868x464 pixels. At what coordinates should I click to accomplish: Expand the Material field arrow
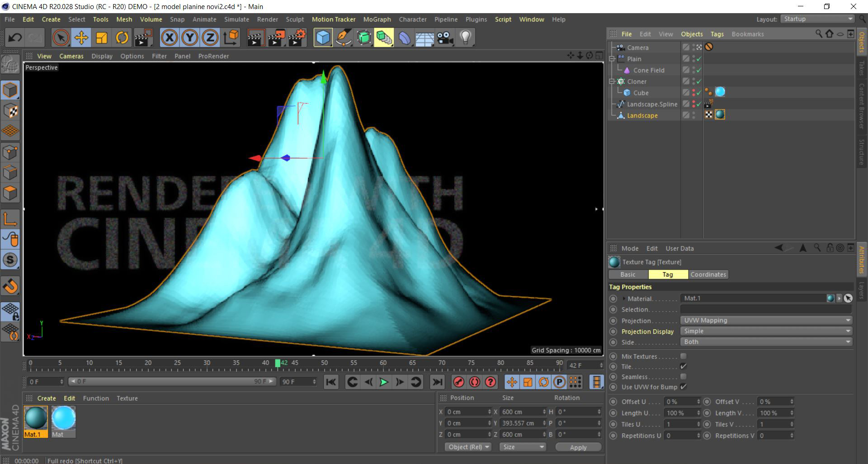[x=624, y=298]
